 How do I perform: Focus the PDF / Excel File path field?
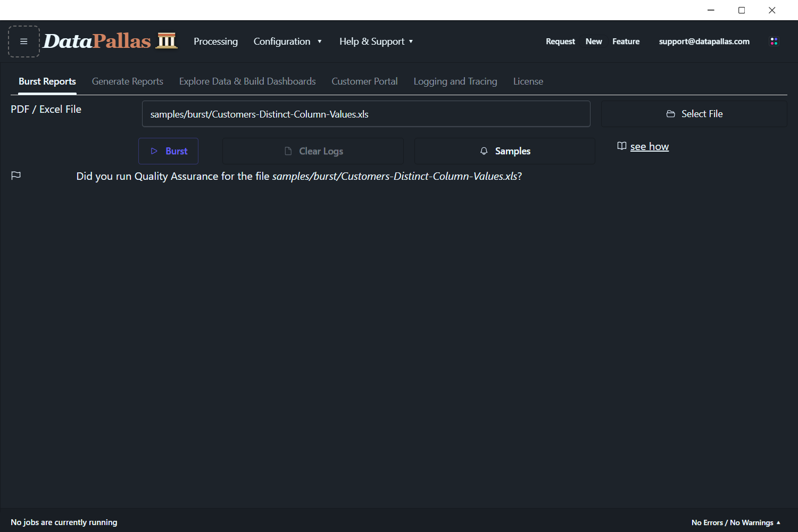(366, 114)
